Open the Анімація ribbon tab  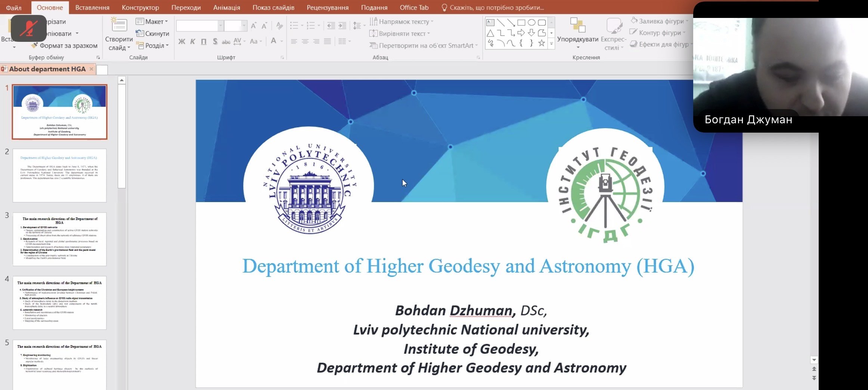(x=226, y=7)
